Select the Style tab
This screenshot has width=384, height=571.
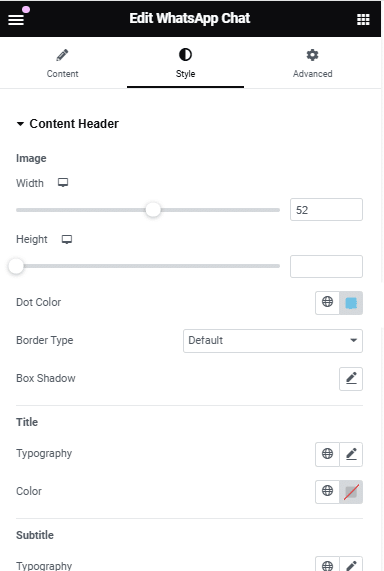[185, 63]
